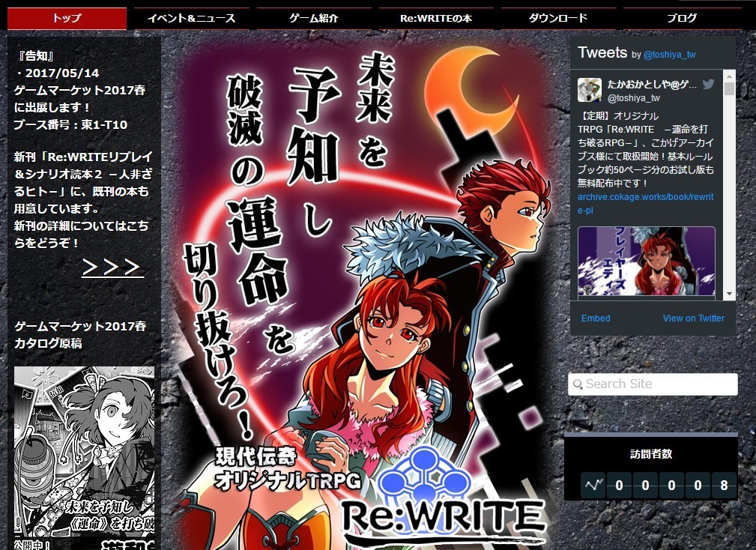Click the tweet author name たかおかとしや@ゲ…
Viewport: 756px width, 550px height.
click(652, 85)
